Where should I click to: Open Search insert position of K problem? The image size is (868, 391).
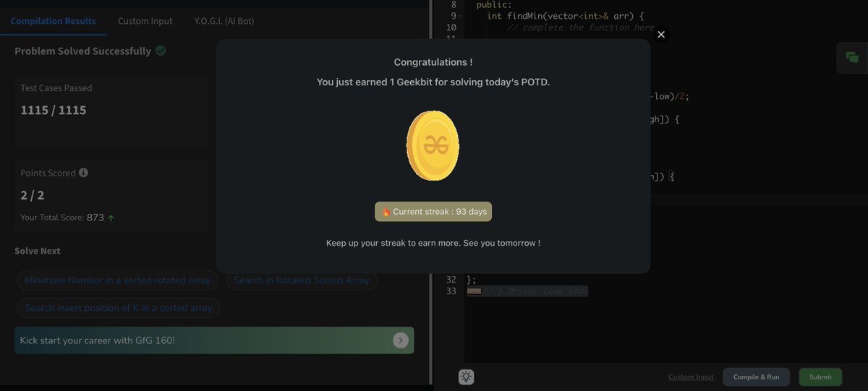[x=119, y=308]
